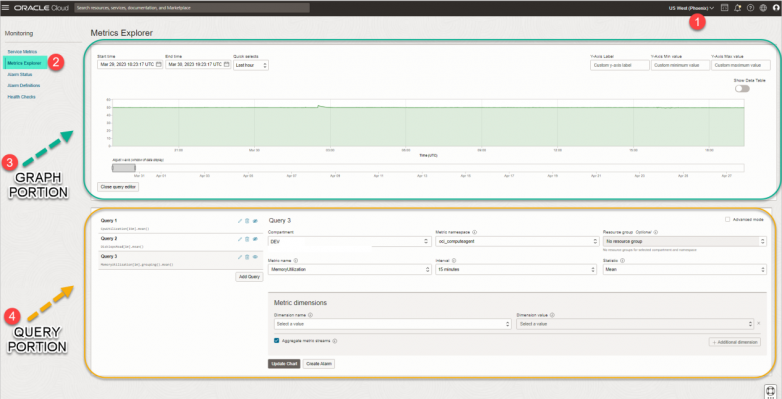Hide Query 3 using eye icon

coord(255,257)
